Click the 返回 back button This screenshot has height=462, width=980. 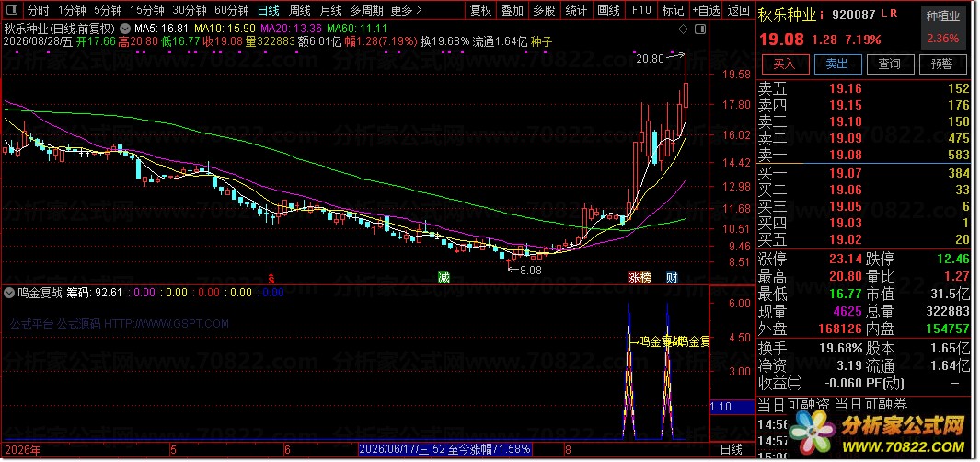(x=739, y=10)
